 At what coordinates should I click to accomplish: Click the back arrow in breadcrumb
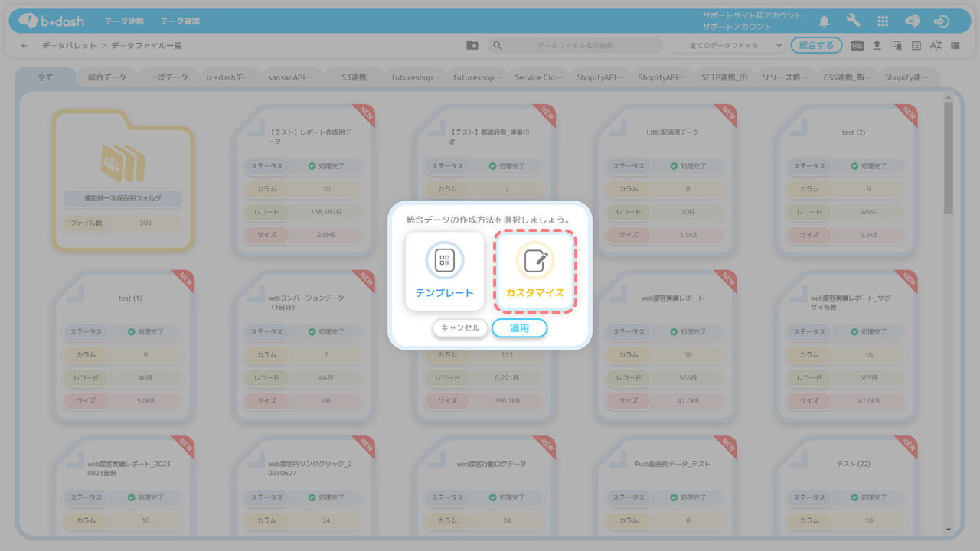coord(24,46)
